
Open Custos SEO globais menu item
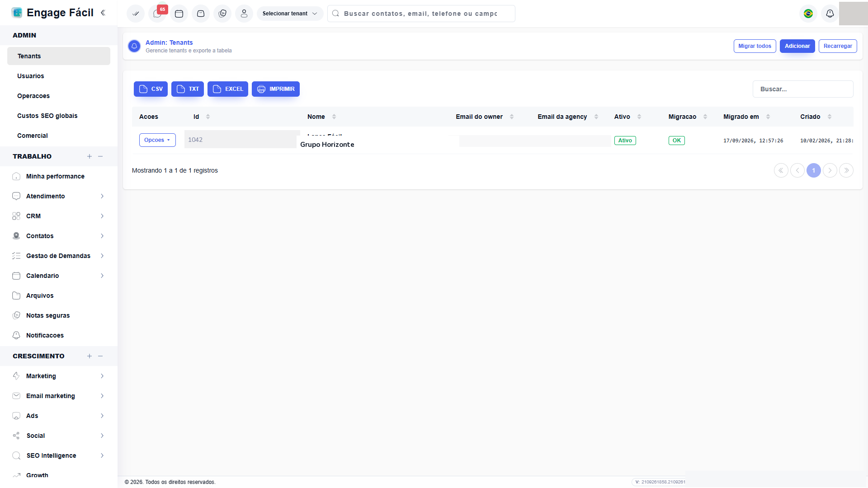click(59, 116)
